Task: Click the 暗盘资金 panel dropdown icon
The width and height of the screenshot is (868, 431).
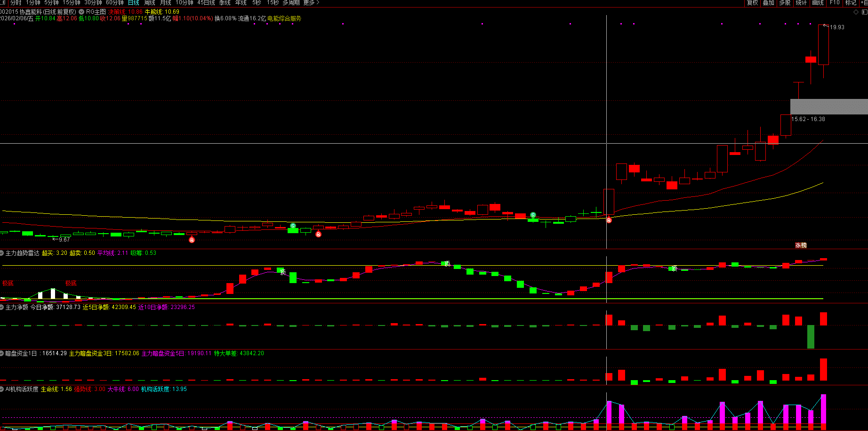Action: pos(2,353)
